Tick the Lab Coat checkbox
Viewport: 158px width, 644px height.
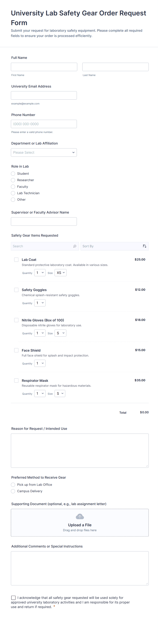point(16,260)
